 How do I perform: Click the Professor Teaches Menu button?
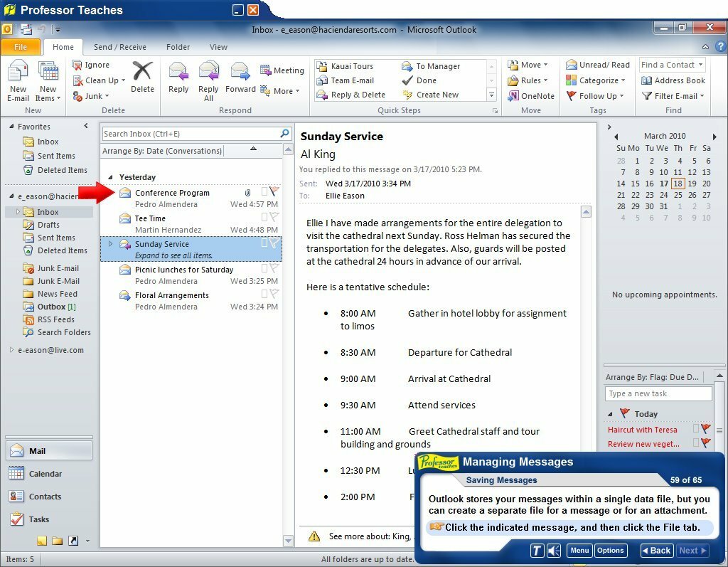579,551
